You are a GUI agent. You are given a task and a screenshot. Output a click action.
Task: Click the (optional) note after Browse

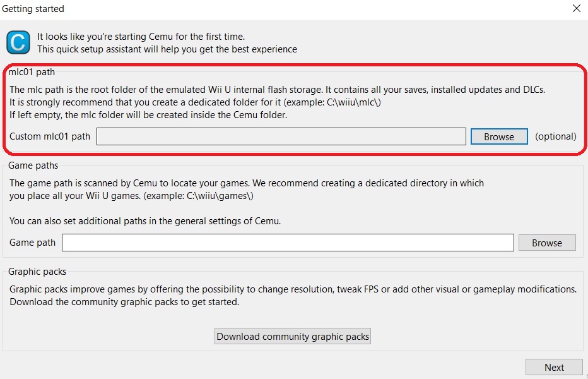click(555, 136)
